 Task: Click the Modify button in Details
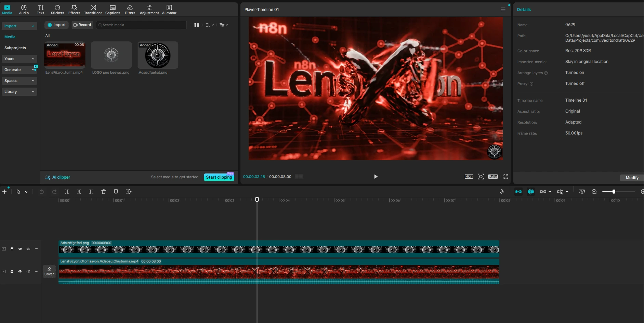[x=632, y=178]
